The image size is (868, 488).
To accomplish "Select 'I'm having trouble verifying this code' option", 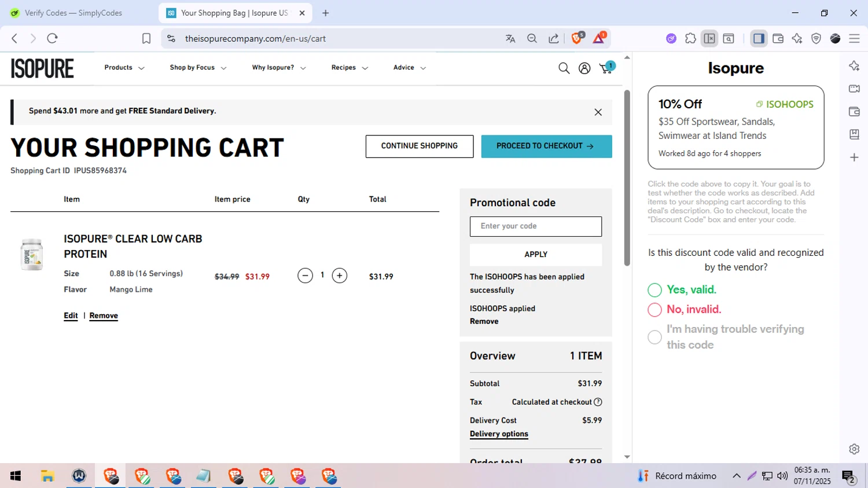I will tap(654, 337).
